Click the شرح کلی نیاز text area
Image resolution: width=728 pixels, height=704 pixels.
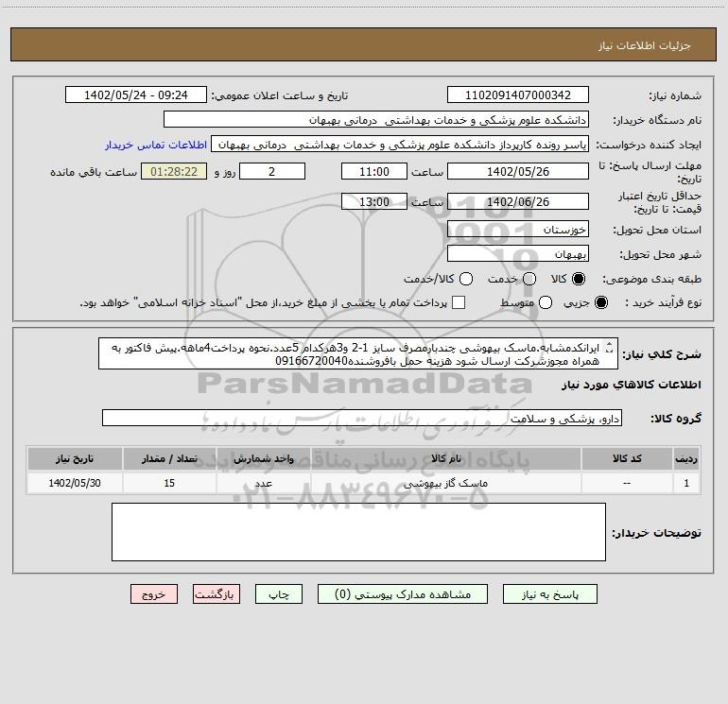click(x=358, y=353)
